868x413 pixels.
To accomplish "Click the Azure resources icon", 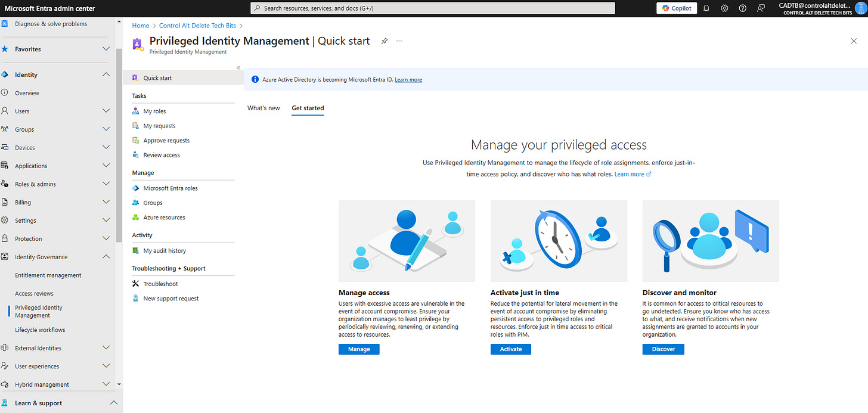I will (x=135, y=218).
